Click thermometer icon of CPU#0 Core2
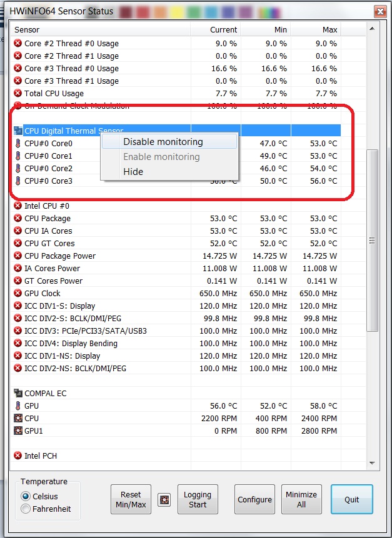The width and height of the screenshot is (392, 538). 18,169
